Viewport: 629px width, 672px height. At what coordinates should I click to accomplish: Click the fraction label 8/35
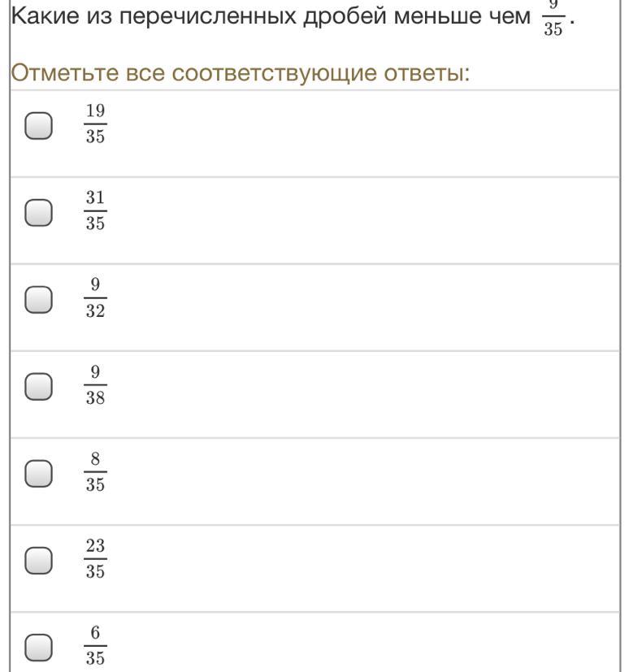click(95, 472)
